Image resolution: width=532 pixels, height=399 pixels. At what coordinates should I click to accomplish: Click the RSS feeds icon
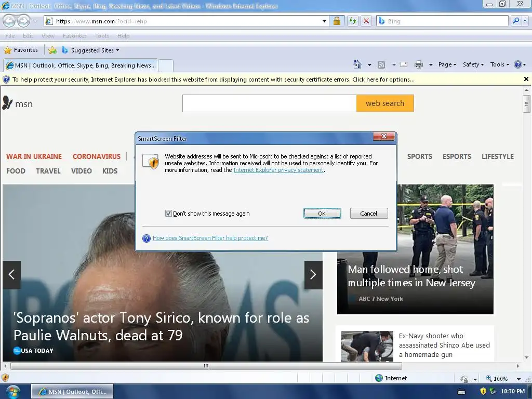coord(381,65)
